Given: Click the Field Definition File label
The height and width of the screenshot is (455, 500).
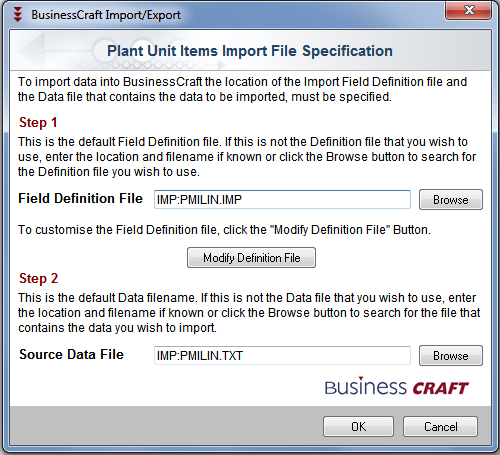Looking at the screenshot, I should 80,198.
